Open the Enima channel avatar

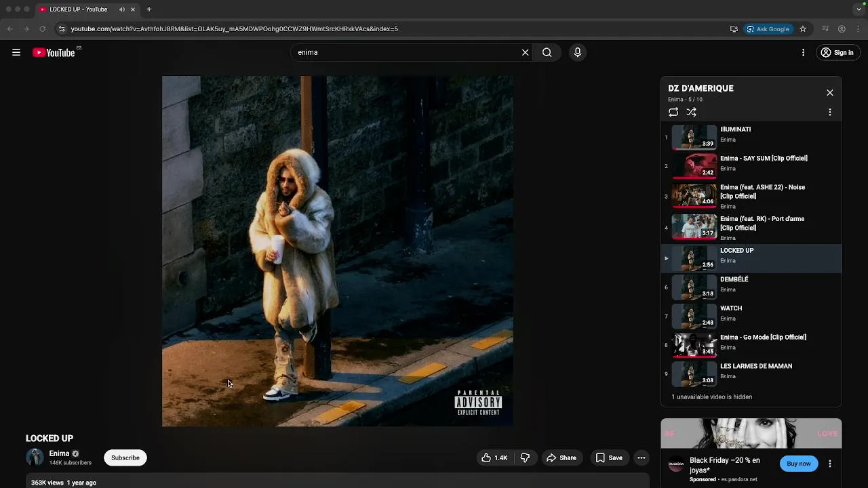(35, 457)
